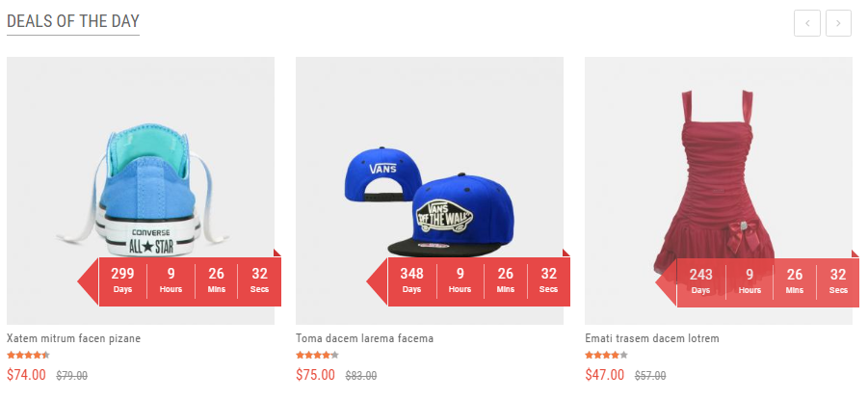The height and width of the screenshot is (400, 868).
Task: Click the 348 Days countdown on caps
Action: [412, 280]
